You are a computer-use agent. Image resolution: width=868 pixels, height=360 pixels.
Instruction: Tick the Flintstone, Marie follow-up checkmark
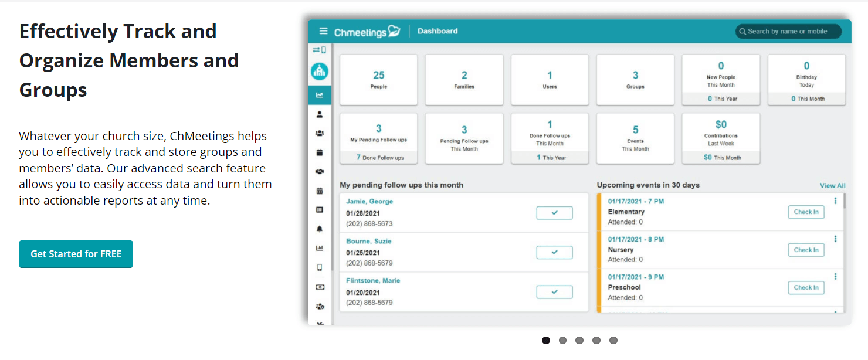pos(554,292)
